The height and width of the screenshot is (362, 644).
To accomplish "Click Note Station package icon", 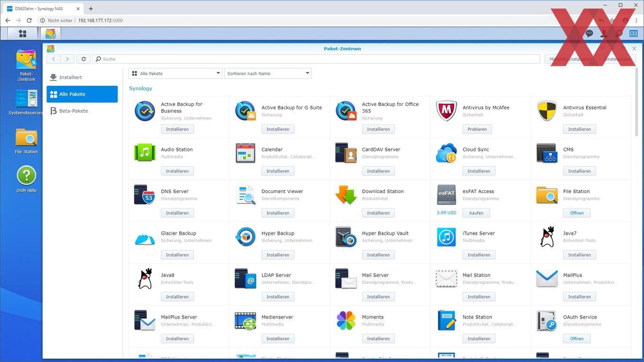I will click(446, 321).
